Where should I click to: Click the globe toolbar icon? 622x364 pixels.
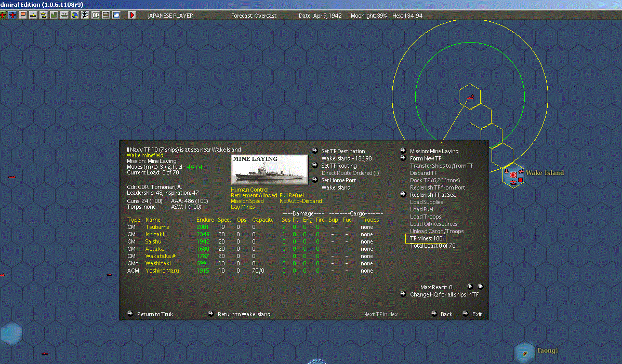pyautogui.click(x=75, y=15)
